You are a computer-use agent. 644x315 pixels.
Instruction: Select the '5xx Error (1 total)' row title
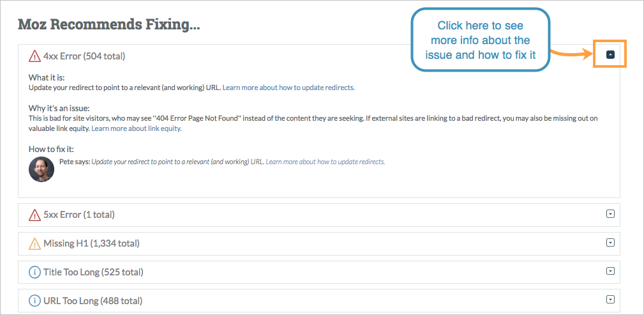coord(79,215)
